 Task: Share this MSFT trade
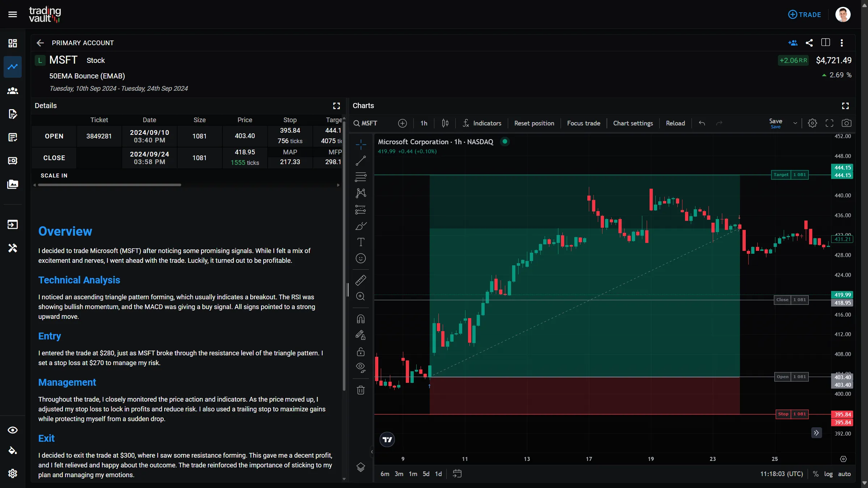809,43
